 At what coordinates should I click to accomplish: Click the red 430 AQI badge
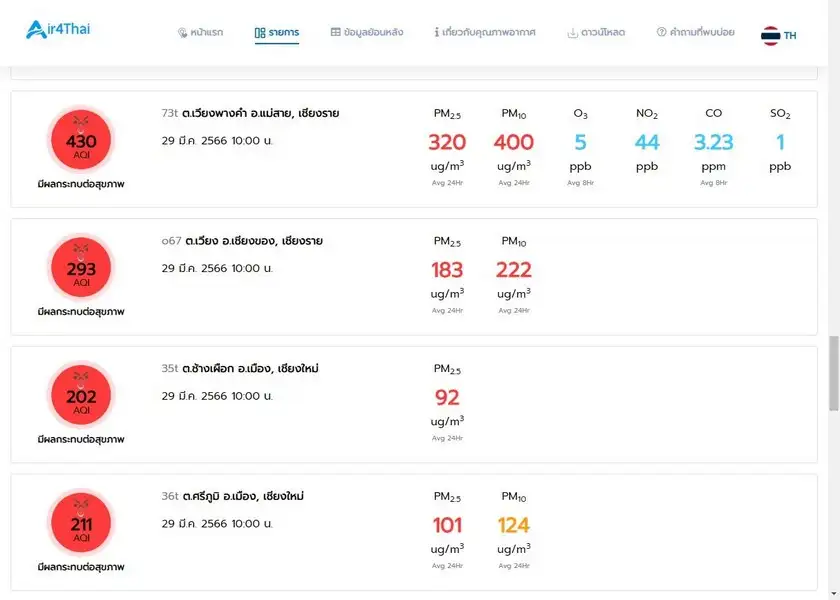(81, 142)
